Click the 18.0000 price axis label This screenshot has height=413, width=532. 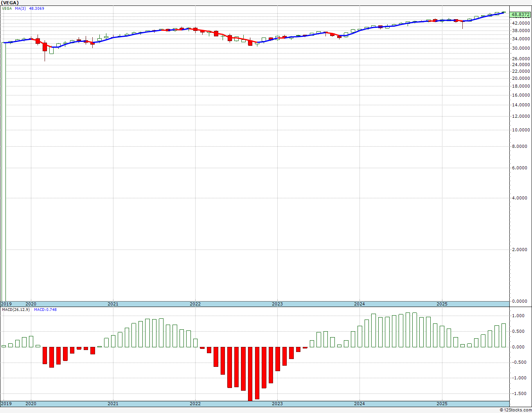[521, 86]
